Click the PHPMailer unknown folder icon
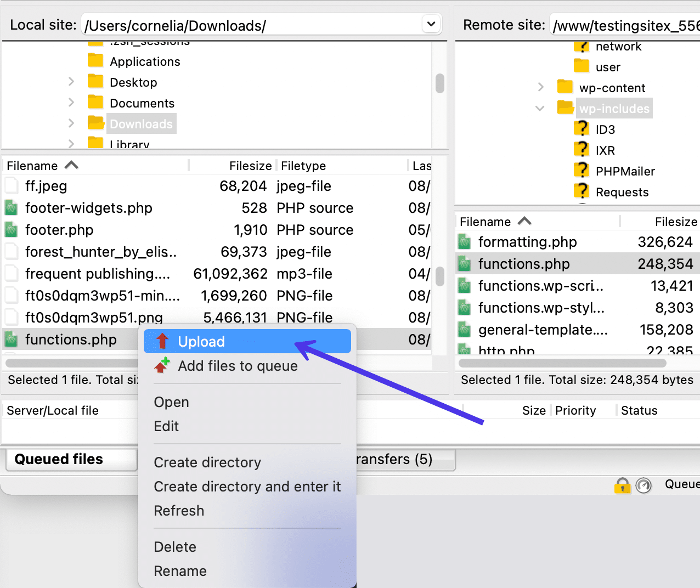The image size is (700, 588). [581, 171]
